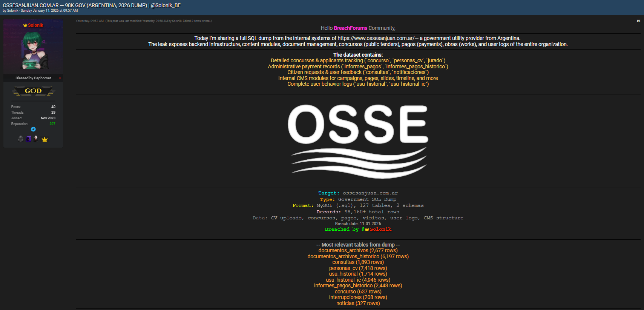Open the Telegram contact icon in Solonik's profile
This screenshot has height=310, width=644.
33,129
